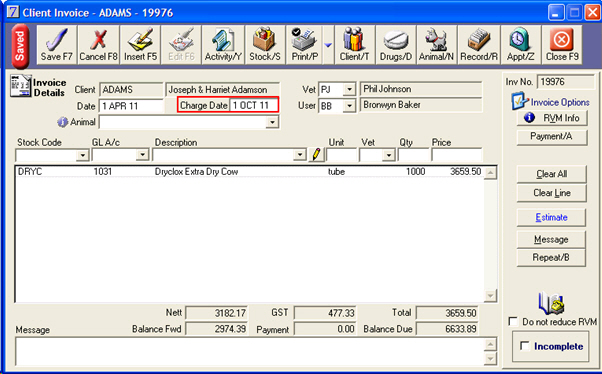Open Record/R from the toolbar
602x374 pixels.
pos(479,45)
